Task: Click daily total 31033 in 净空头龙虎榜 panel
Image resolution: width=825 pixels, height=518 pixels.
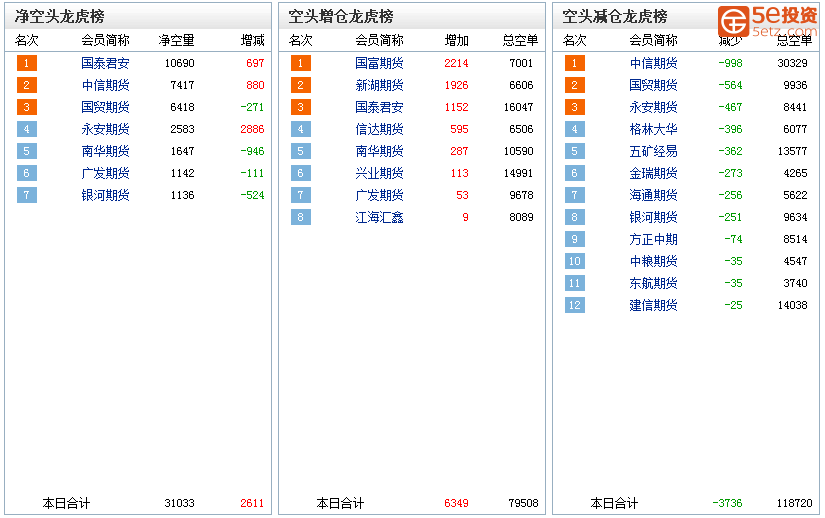Action: point(179,503)
